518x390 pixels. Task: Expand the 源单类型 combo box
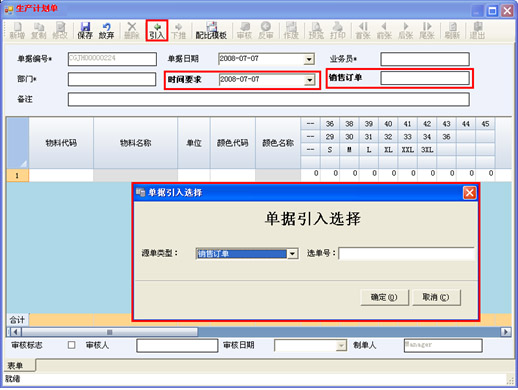[292, 254]
